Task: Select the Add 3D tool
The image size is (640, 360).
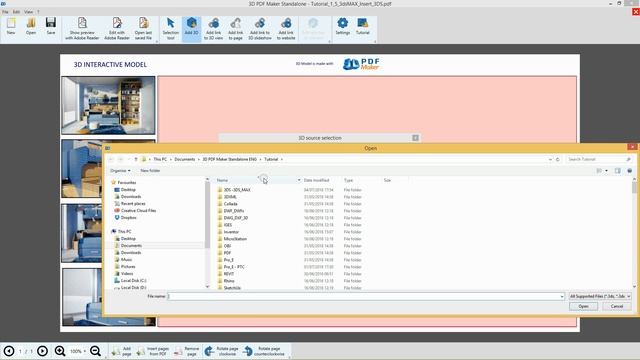Action: (x=191, y=29)
